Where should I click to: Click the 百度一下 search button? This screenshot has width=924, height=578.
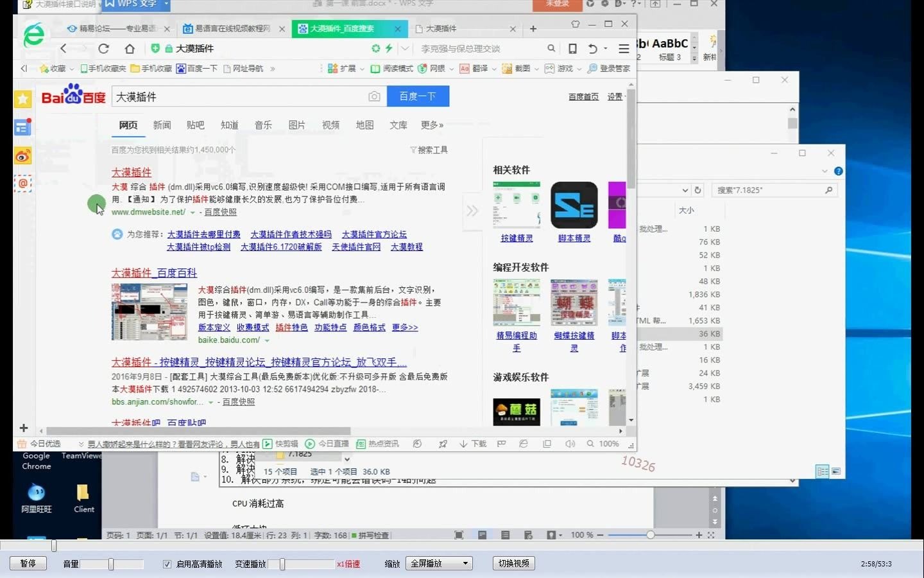[418, 96]
